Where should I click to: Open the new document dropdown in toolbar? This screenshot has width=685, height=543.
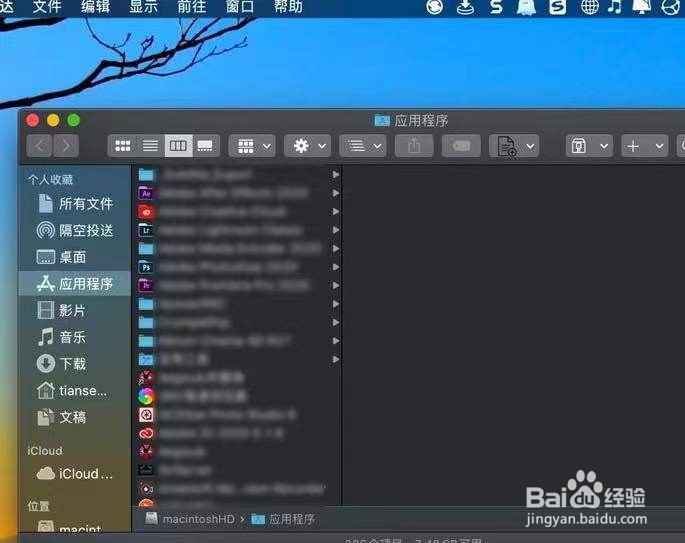pyautogui.click(x=516, y=145)
